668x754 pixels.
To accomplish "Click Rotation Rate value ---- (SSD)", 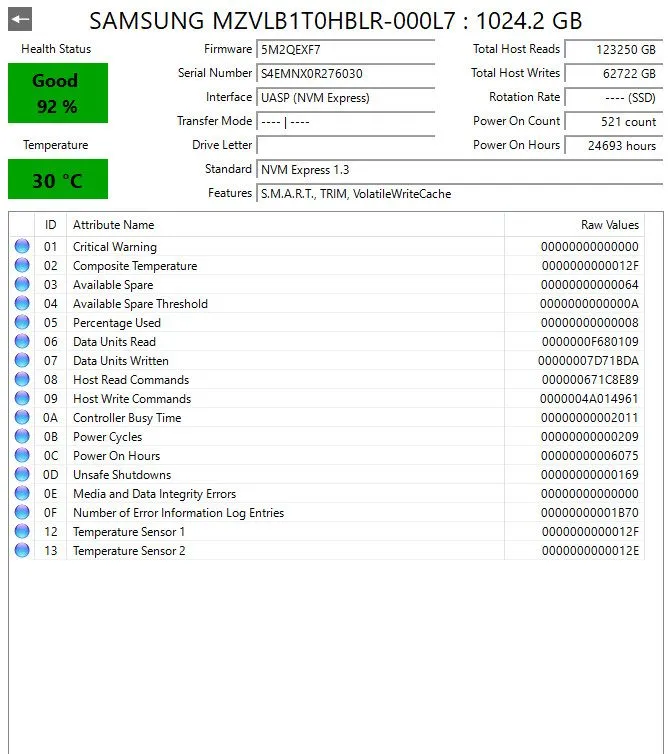I will [x=613, y=98].
